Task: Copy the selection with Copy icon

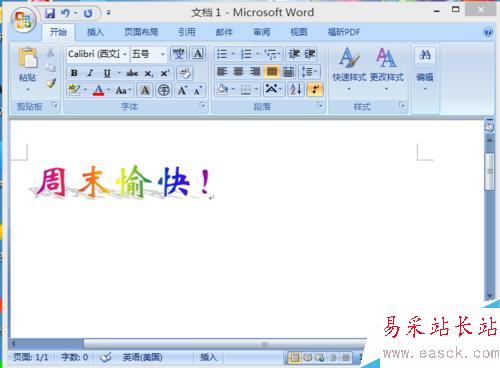Action: pos(51,67)
